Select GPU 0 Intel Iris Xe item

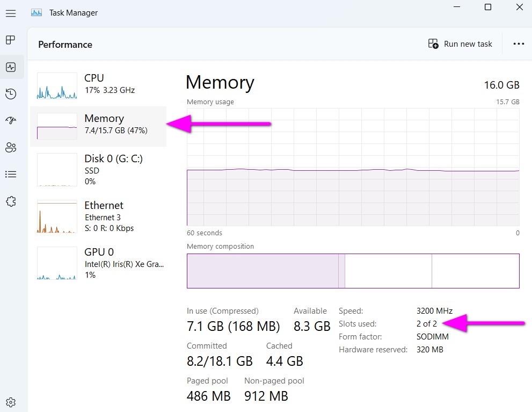pos(98,263)
